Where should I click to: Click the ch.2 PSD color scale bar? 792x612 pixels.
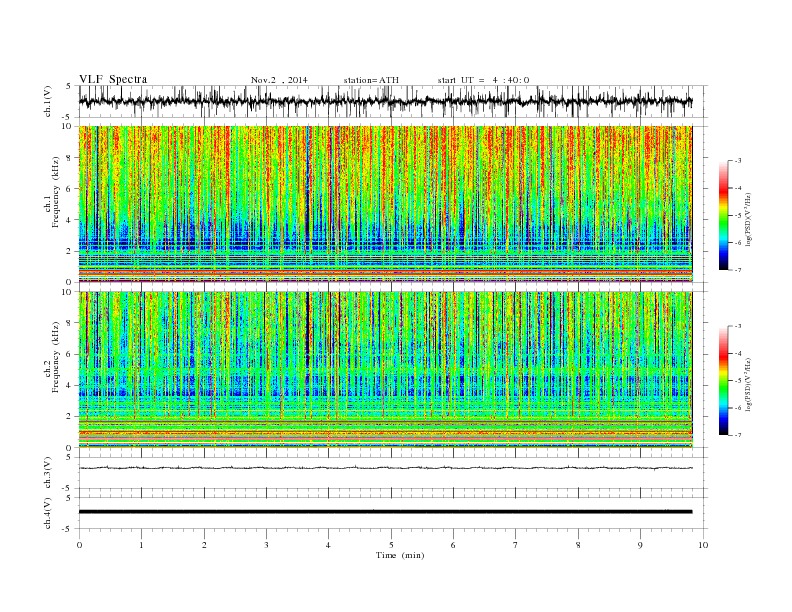coord(723,380)
